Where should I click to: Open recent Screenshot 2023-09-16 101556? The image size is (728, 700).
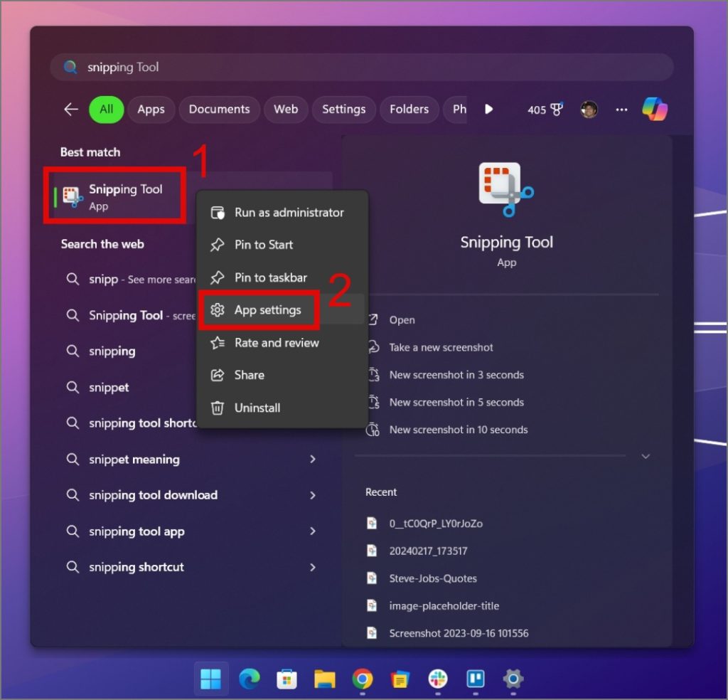459,633
